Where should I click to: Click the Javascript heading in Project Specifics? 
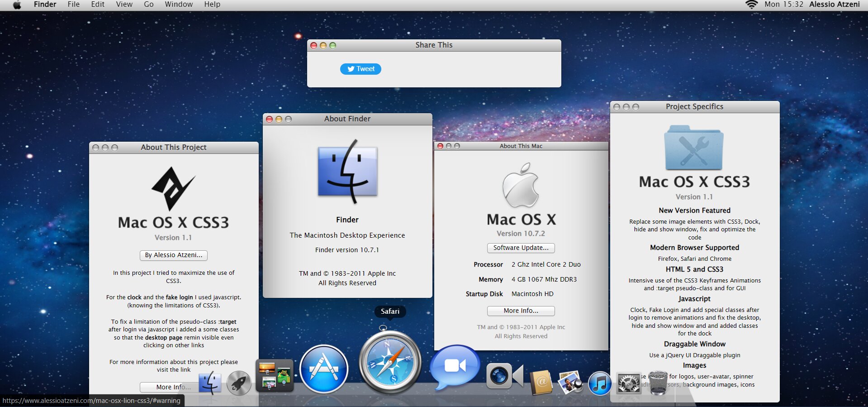[x=695, y=299]
